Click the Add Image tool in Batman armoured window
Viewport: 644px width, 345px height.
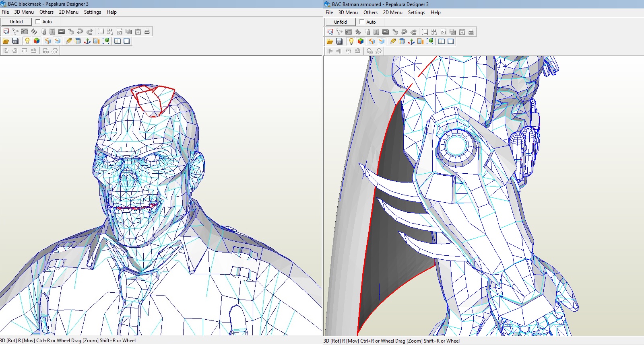[386, 32]
